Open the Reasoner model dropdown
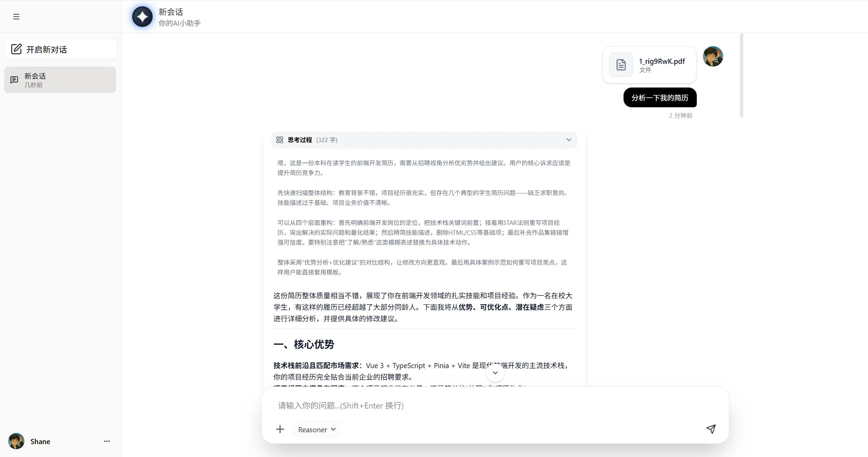868x457 pixels. 316,429
